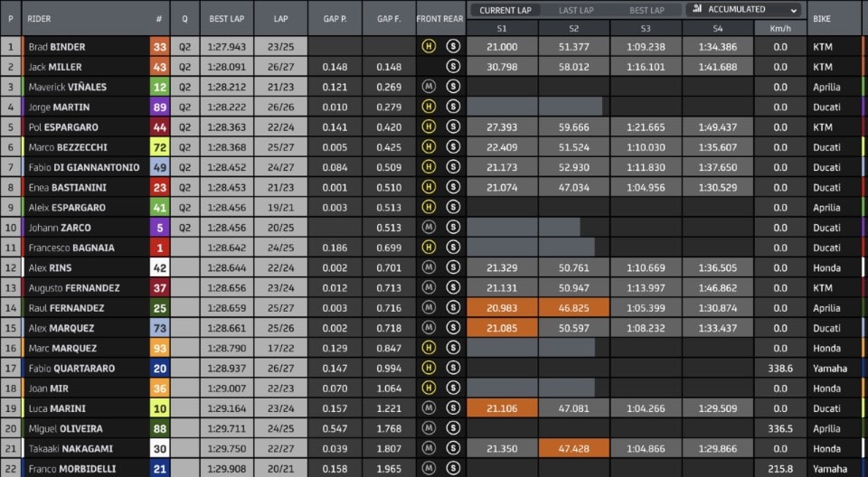The image size is (868, 477).
Task: Click Alex Marquez's medium front tyre icon
Action: click(x=429, y=328)
